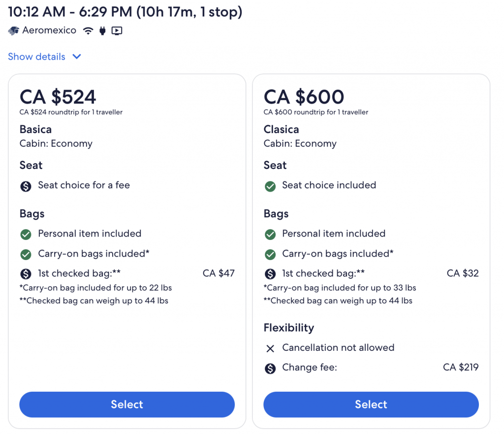Click checkmark beside Basica Personal item included

click(x=26, y=234)
